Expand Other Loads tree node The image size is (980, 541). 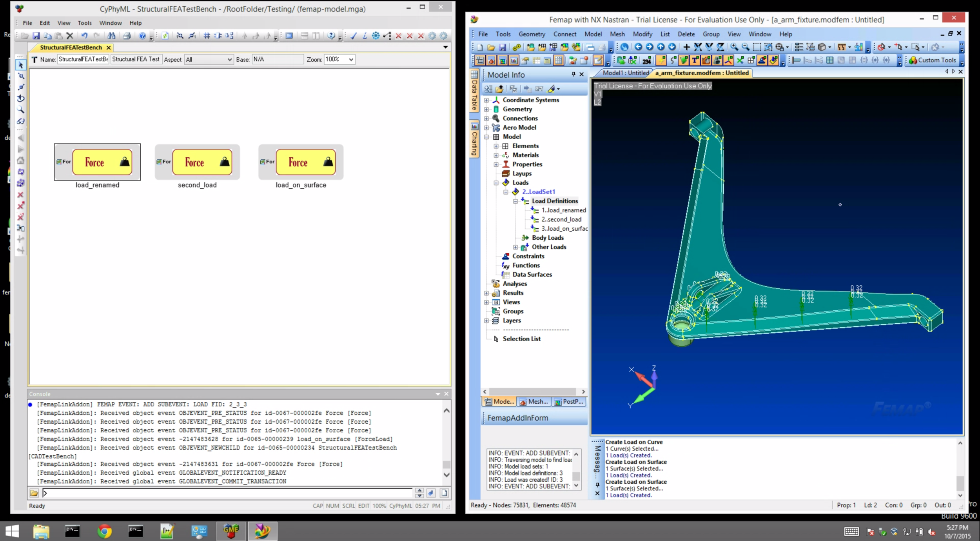pyautogui.click(x=515, y=247)
